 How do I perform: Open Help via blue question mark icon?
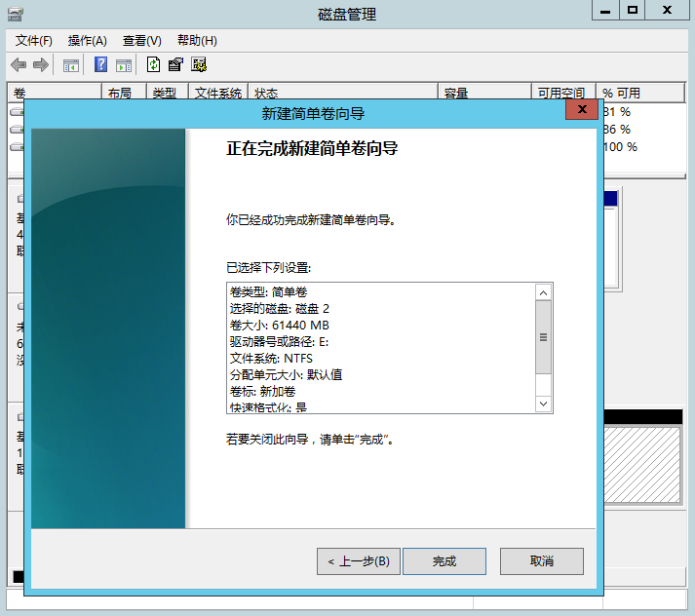tap(100, 64)
